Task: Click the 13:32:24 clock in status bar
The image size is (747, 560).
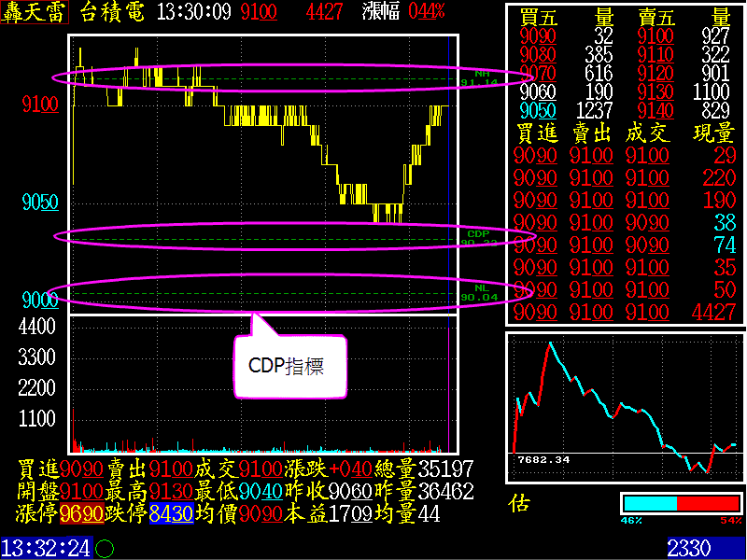Action: pyautogui.click(x=45, y=547)
